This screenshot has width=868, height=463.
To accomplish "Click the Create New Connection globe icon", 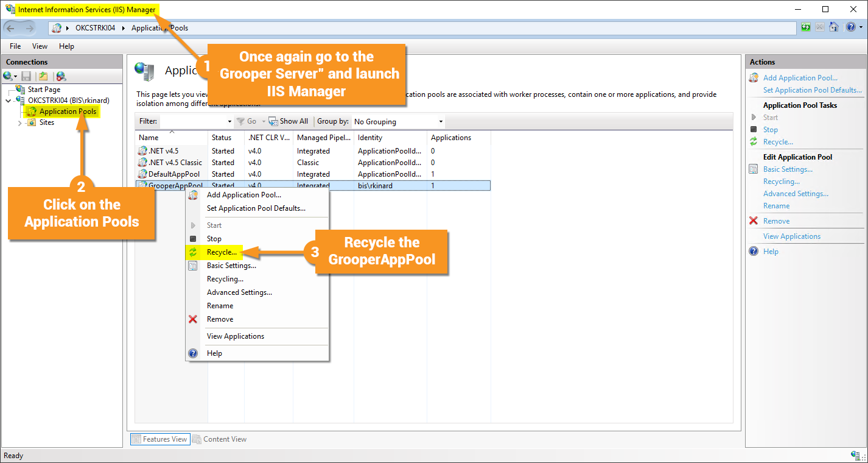I will [x=8, y=76].
